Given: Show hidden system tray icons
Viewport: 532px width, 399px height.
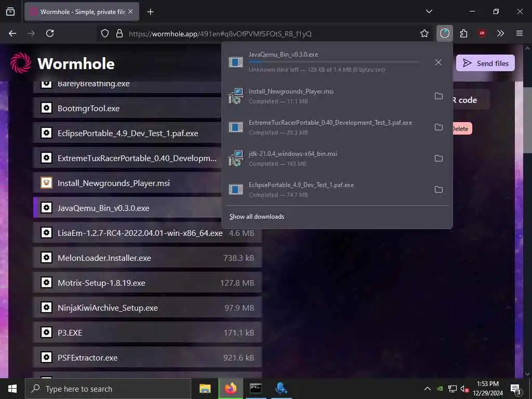Looking at the screenshot, I should click(x=428, y=389).
